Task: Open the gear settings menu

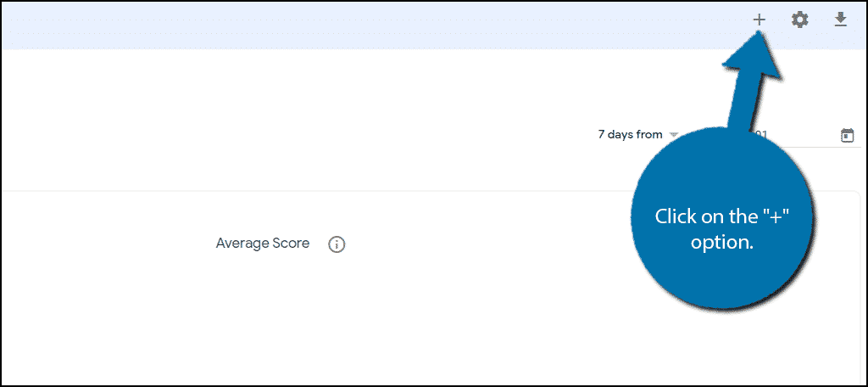Action: (799, 20)
